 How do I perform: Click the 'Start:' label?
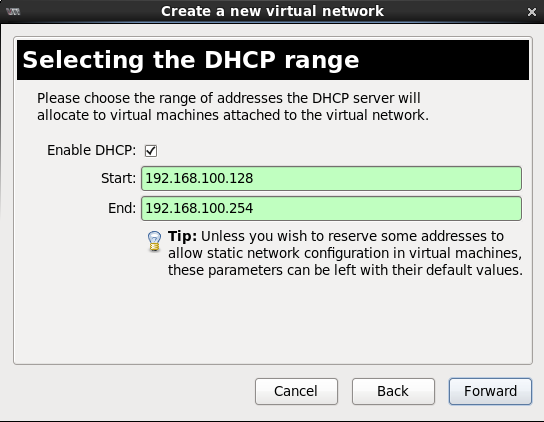(x=118, y=178)
